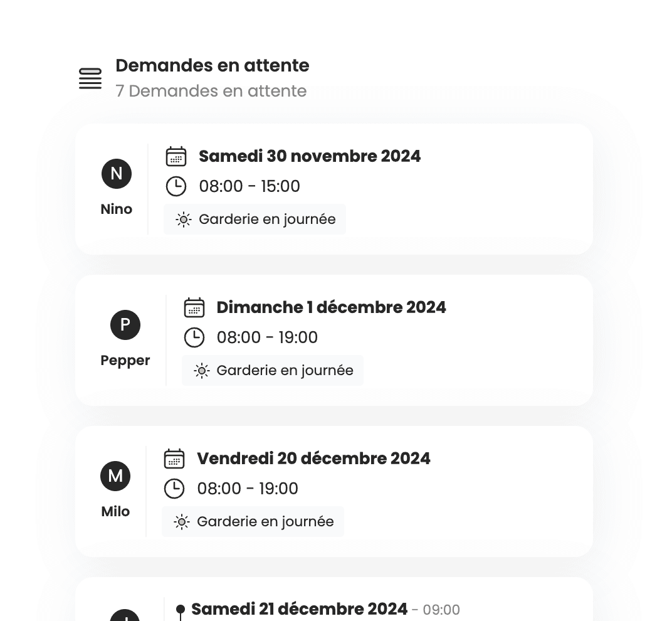
Task: Open the Dimanche 1 décembre 2024 request
Action: click(331, 307)
